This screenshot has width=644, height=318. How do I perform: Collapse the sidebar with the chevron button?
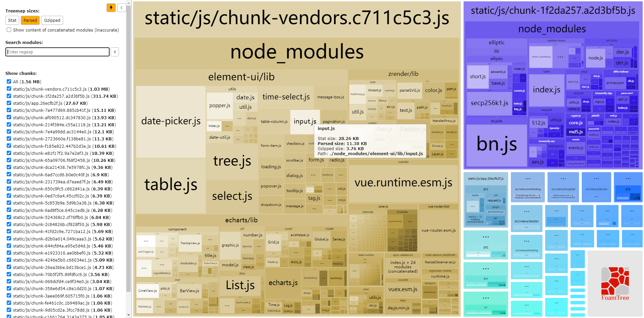pos(122,8)
